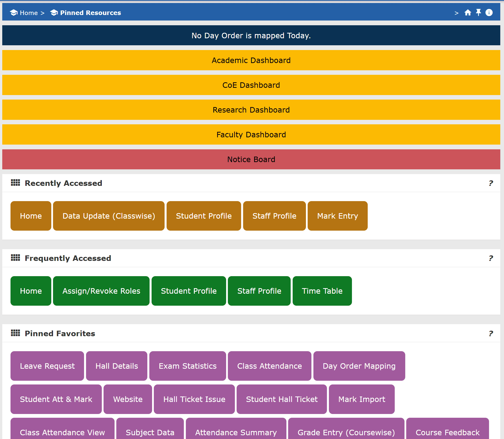The image size is (504, 439).
Task: Open the Leave Request pinned favorite
Action: coord(47,366)
